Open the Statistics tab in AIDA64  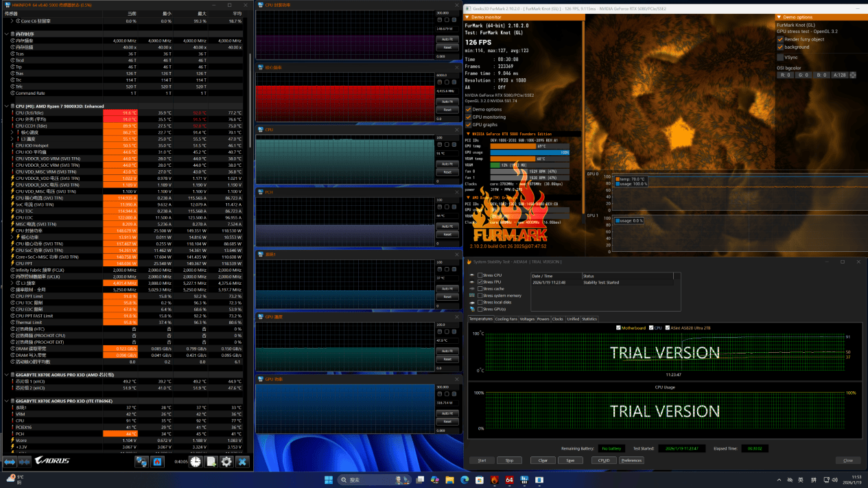[x=589, y=319]
